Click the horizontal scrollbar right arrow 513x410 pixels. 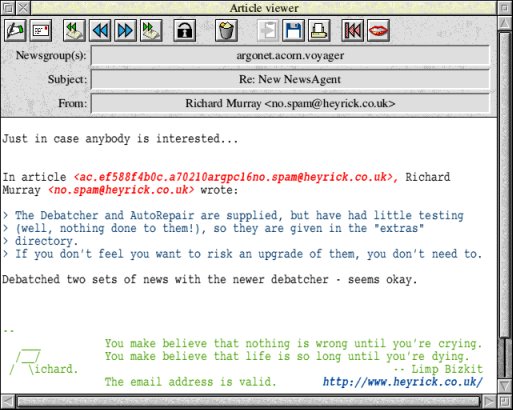tap(490, 402)
